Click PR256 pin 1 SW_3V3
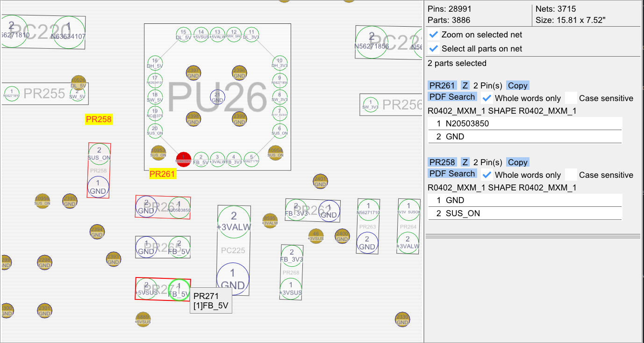The width and height of the screenshot is (644, 343). [370, 104]
